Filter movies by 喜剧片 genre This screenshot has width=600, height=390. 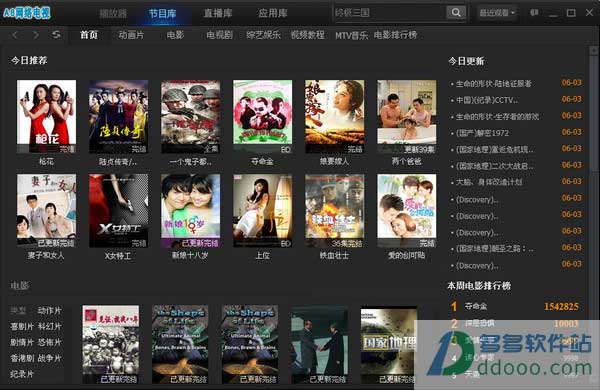(22, 326)
